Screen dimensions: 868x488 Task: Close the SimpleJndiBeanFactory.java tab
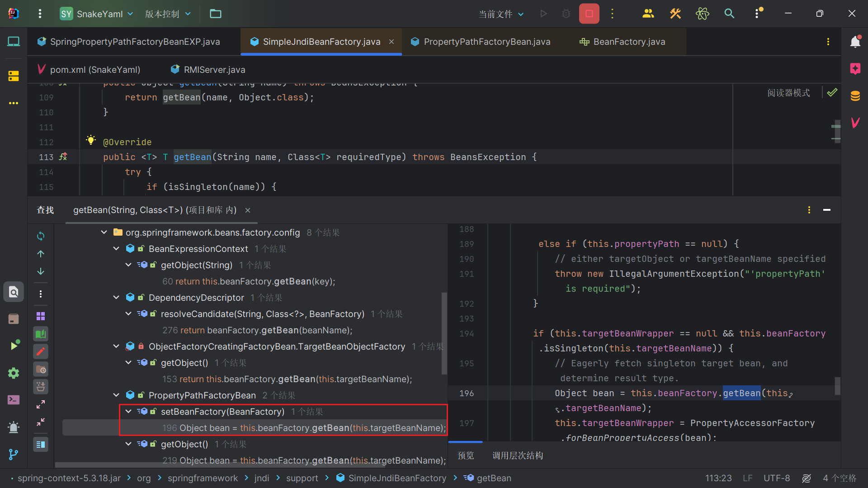(x=392, y=42)
